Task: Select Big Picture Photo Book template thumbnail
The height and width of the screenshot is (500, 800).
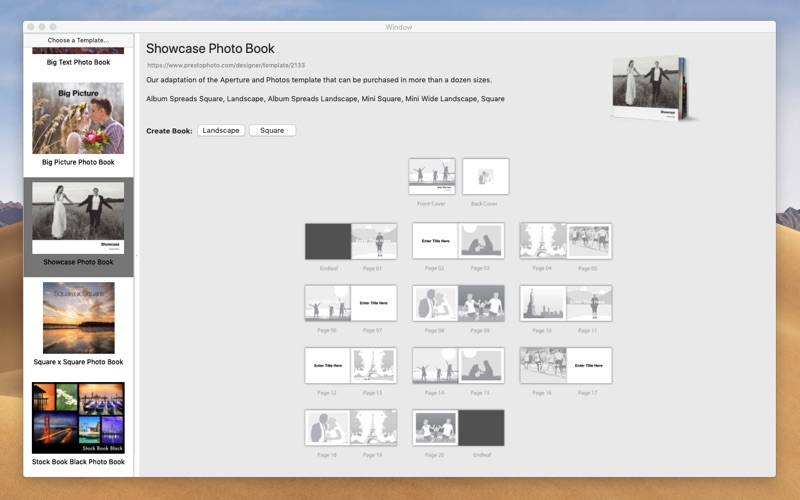Action: click(78, 118)
